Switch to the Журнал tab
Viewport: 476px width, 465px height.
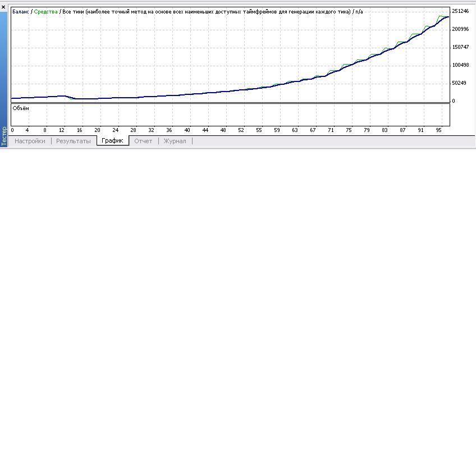(175, 141)
